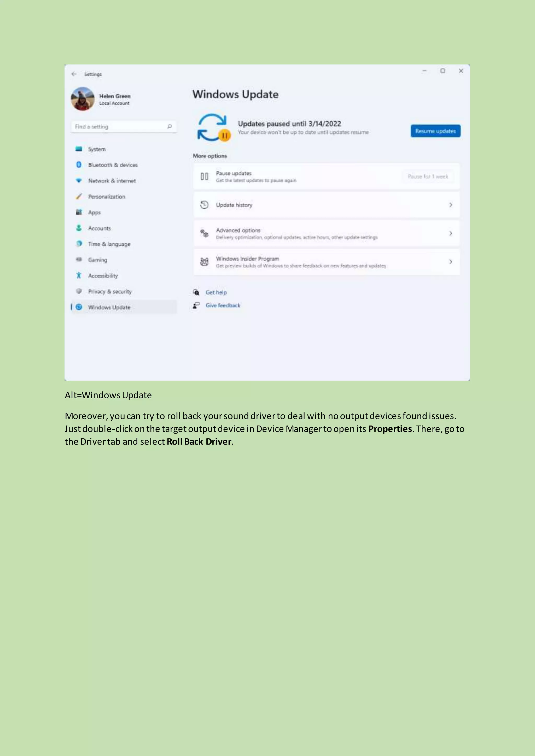
Task: Open the System settings section
Action: [x=97, y=149]
